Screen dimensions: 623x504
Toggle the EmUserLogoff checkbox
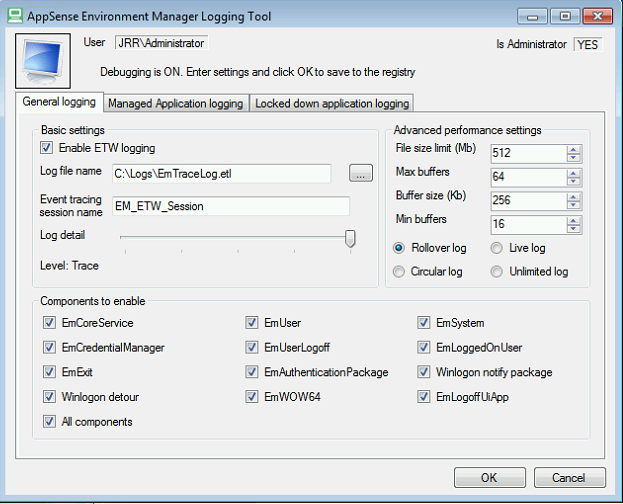click(252, 347)
